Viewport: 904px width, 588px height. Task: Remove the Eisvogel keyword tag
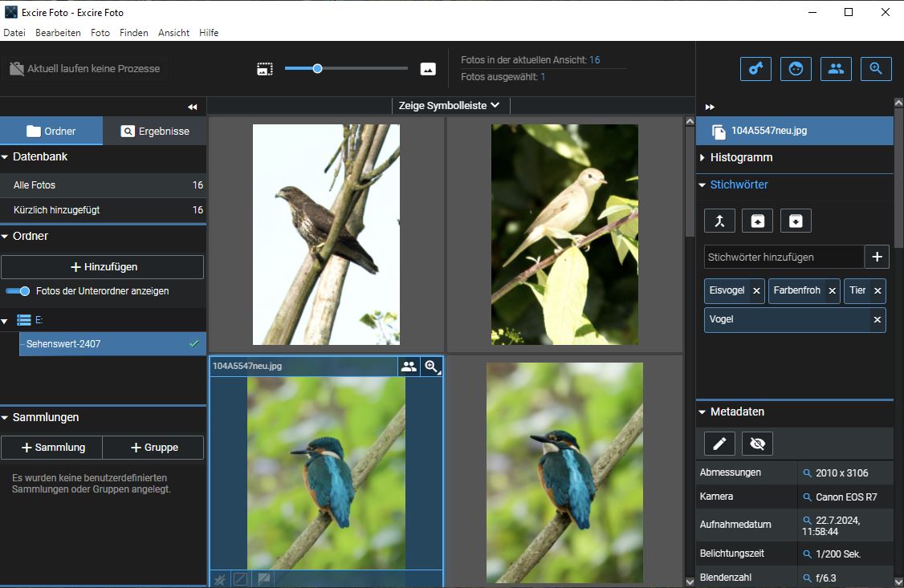pyautogui.click(x=756, y=291)
